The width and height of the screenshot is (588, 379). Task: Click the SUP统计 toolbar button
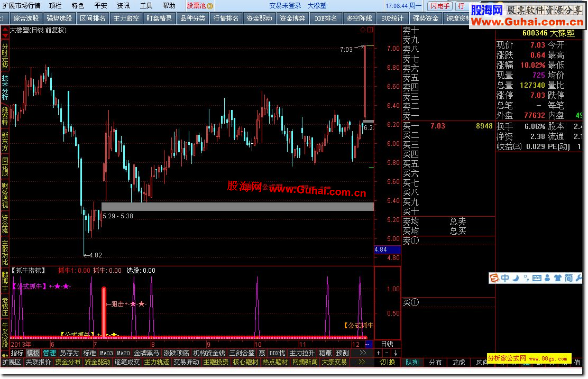coord(392,18)
